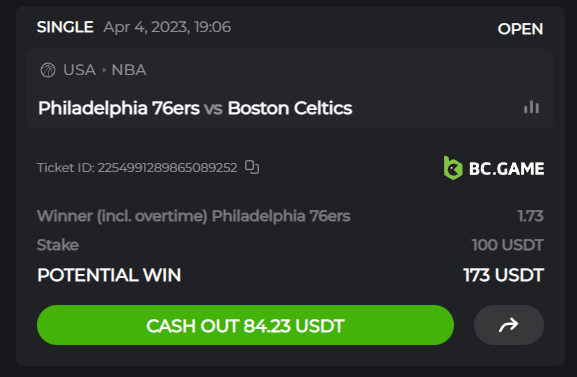Open the USA category link
This screenshot has width=577, height=377.
[79, 70]
